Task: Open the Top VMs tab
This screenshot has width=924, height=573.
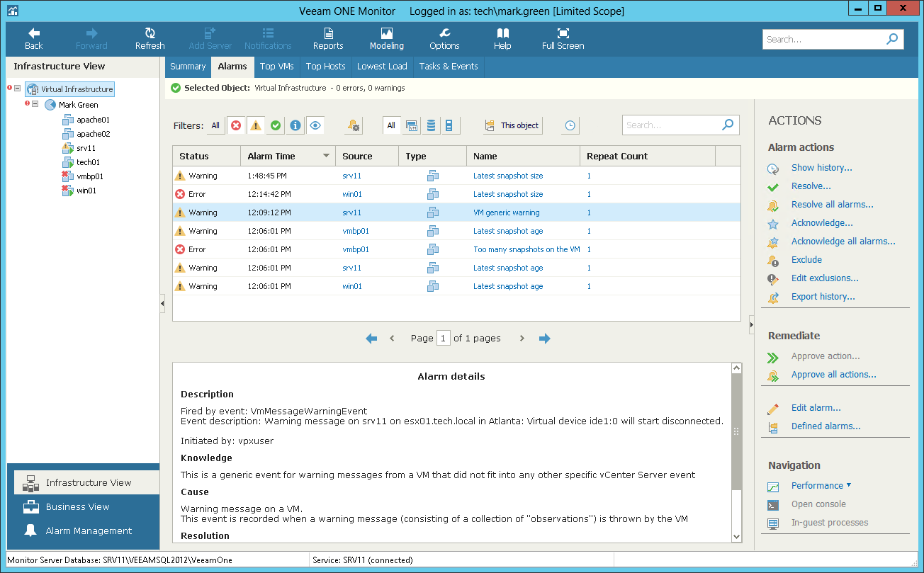Action: tap(276, 67)
